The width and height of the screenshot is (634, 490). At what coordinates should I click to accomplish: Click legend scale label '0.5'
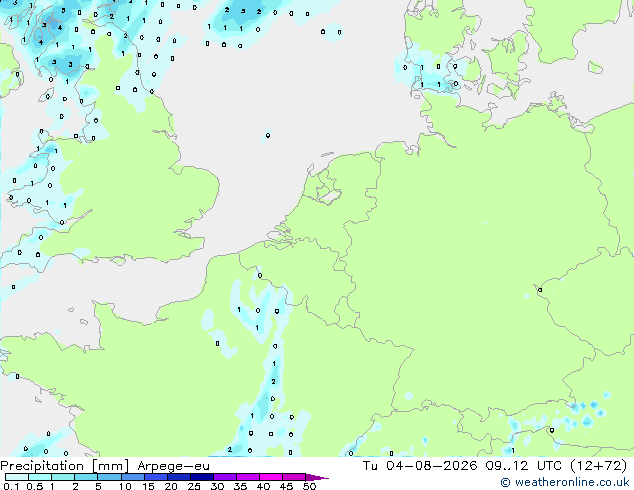click(35, 486)
